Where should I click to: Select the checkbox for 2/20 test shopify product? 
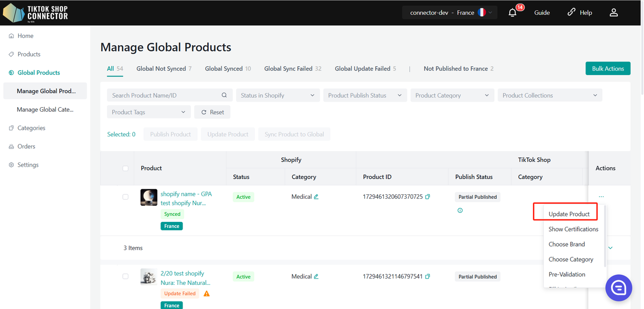coord(125,276)
